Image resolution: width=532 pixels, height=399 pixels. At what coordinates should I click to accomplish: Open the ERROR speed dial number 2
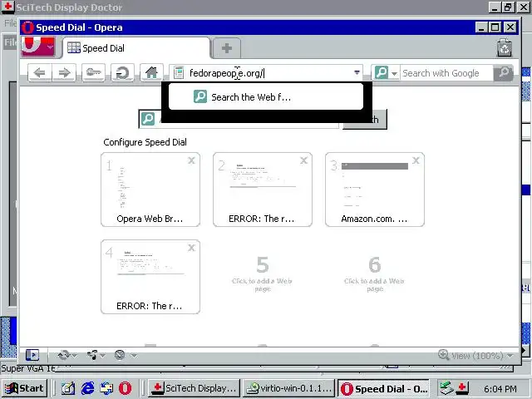[263, 190]
